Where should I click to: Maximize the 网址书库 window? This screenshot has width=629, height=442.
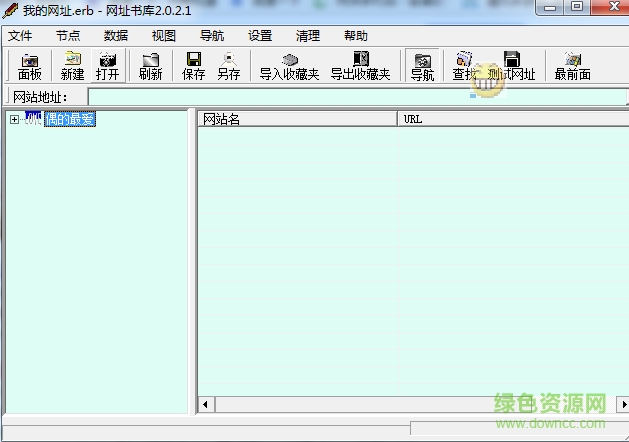coord(577,7)
